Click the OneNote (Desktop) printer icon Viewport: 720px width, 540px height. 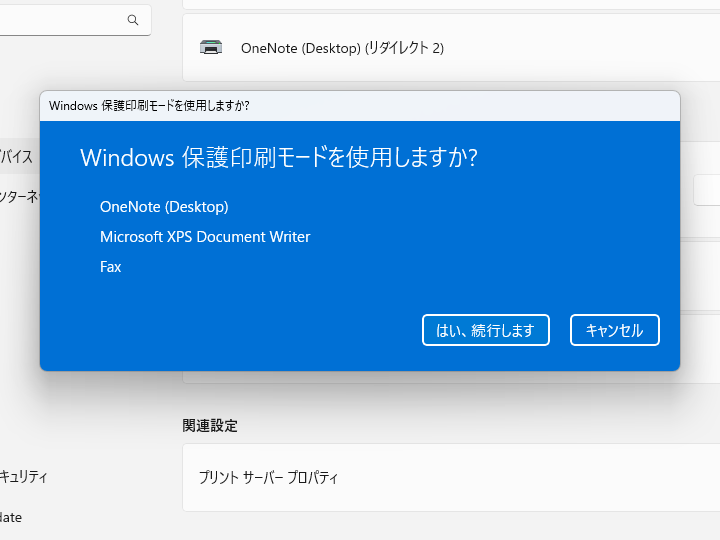[x=211, y=47]
